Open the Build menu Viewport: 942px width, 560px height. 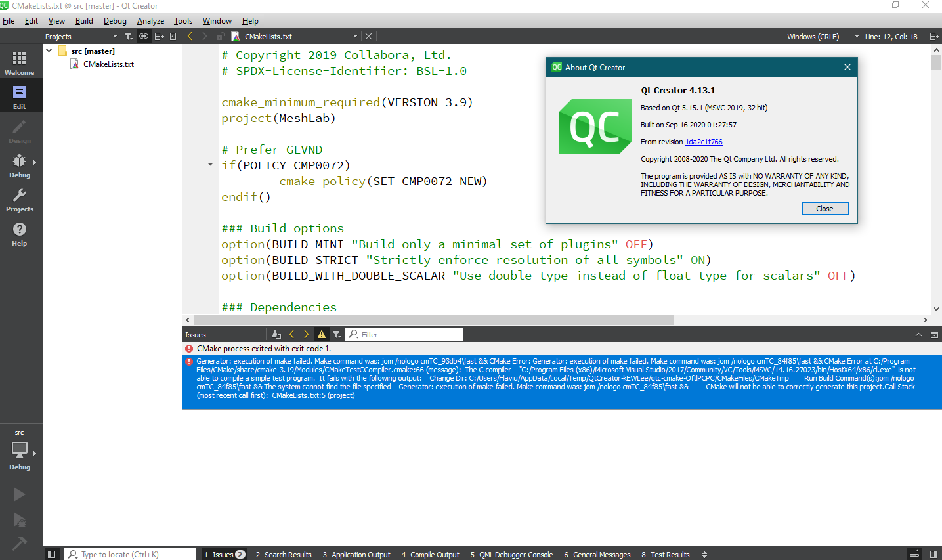click(84, 20)
